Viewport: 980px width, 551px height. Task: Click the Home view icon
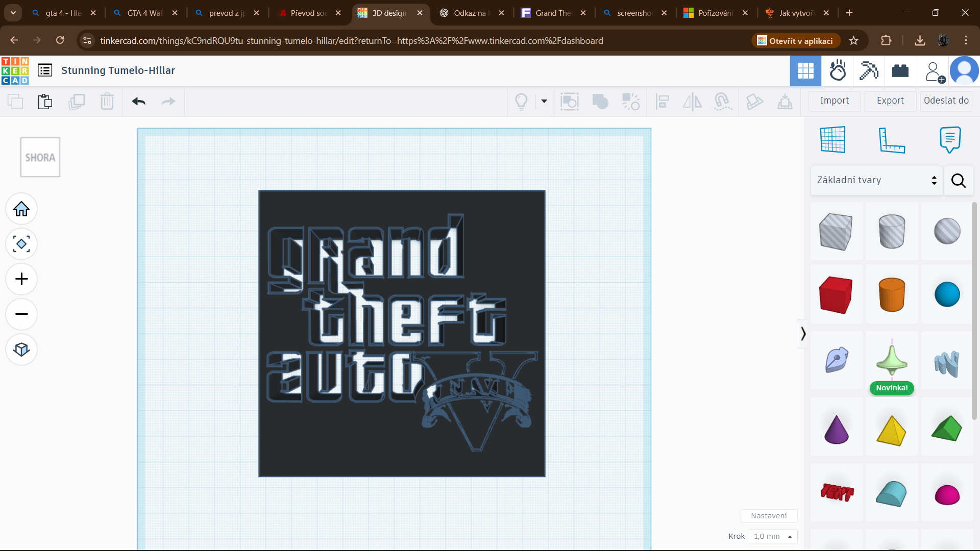(x=21, y=209)
